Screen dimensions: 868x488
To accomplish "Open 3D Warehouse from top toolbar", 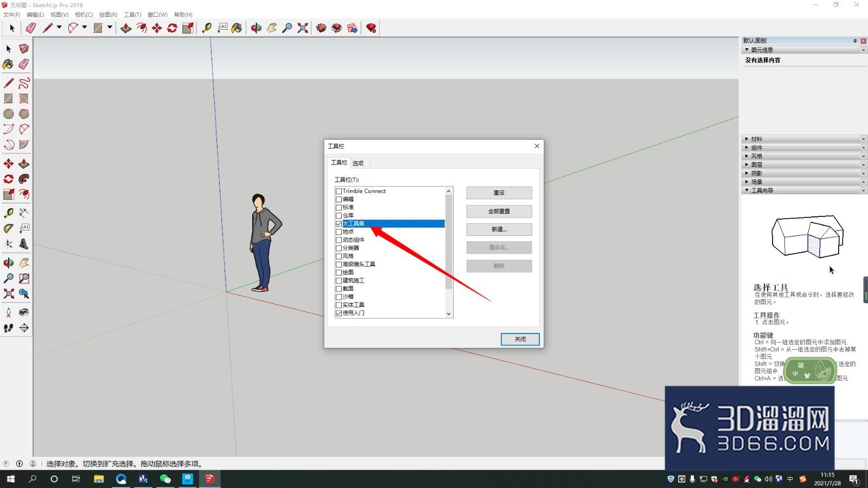I will click(x=321, y=28).
